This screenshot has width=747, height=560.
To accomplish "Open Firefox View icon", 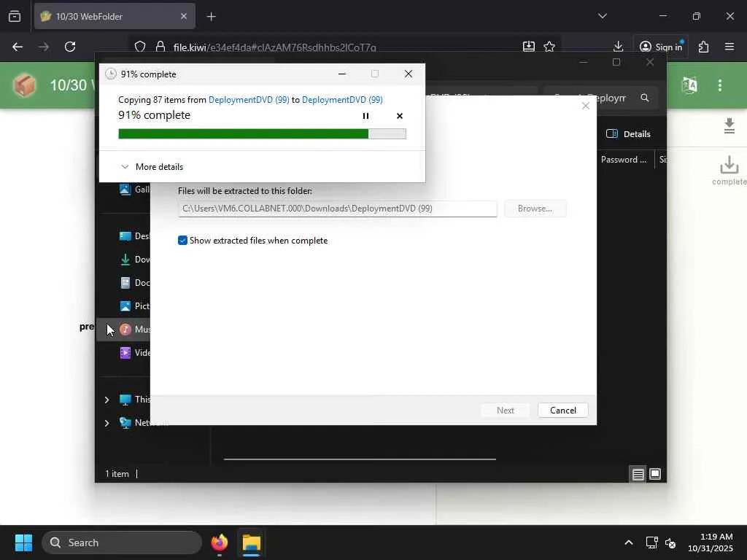I will coord(15,16).
